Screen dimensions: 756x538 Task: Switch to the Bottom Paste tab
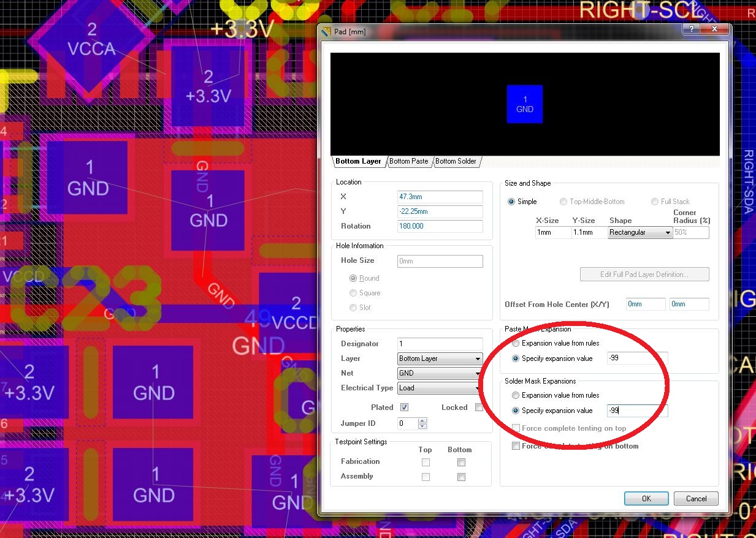pyautogui.click(x=409, y=161)
